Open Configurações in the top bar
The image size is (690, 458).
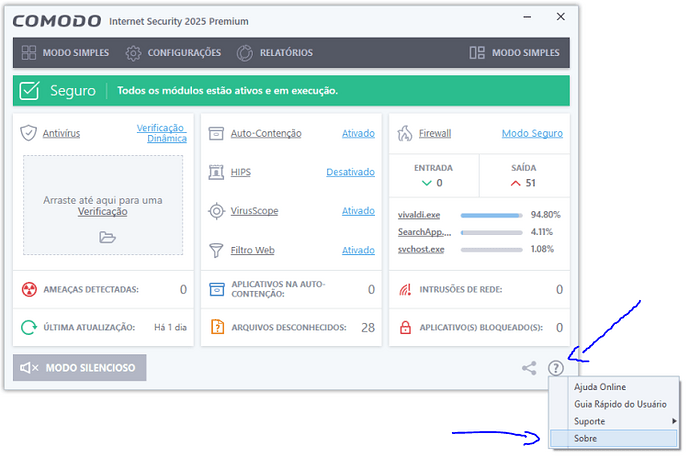click(x=173, y=53)
